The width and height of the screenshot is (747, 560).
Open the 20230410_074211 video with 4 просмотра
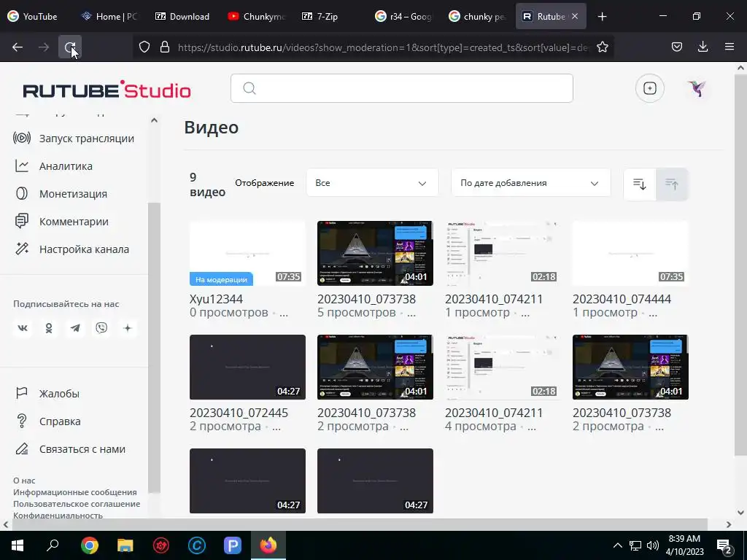[x=503, y=367]
